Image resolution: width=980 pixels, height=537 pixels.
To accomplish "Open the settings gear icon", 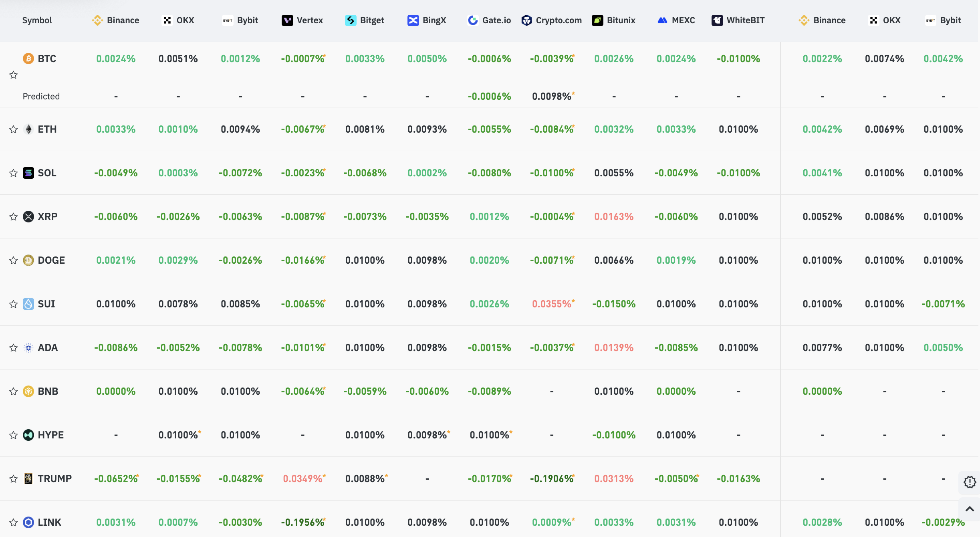I will coord(970,482).
